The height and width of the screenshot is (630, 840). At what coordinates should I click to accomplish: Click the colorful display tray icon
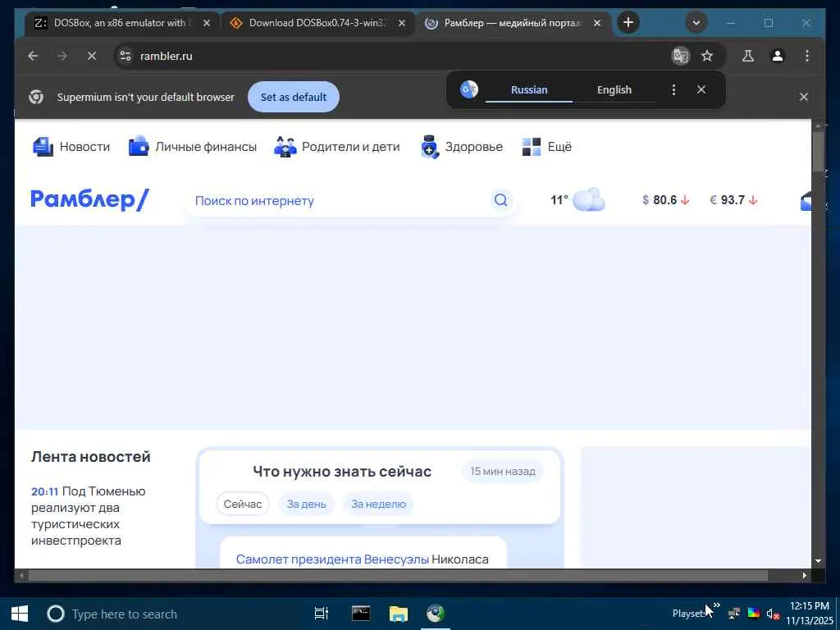click(x=753, y=614)
